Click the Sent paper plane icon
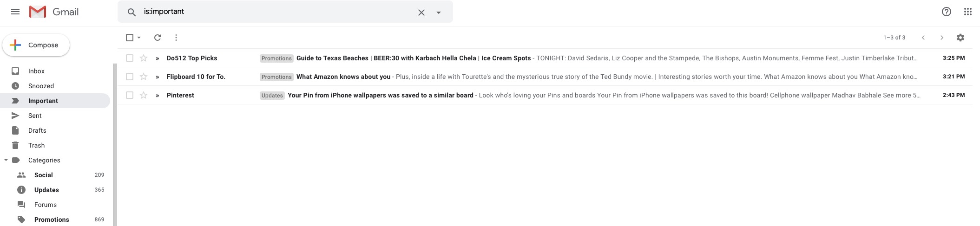980x226 pixels. pyautogui.click(x=15, y=116)
